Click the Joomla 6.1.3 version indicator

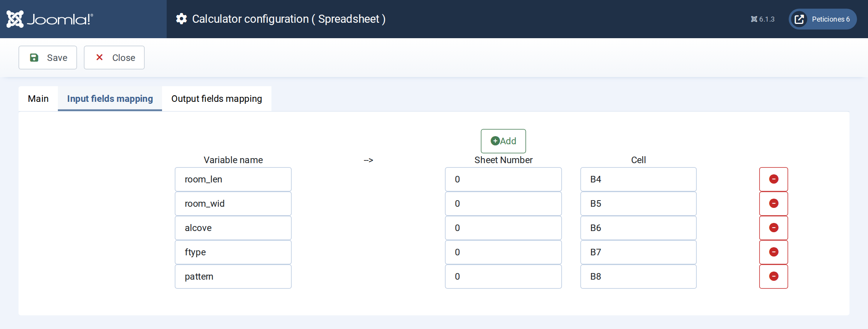click(x=762, y=19)
